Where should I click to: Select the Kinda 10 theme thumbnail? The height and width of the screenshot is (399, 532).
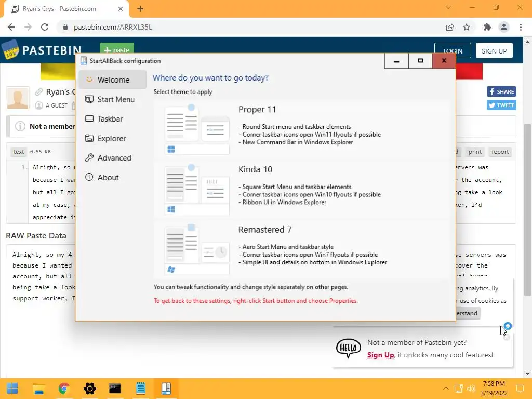coord(197,189)
